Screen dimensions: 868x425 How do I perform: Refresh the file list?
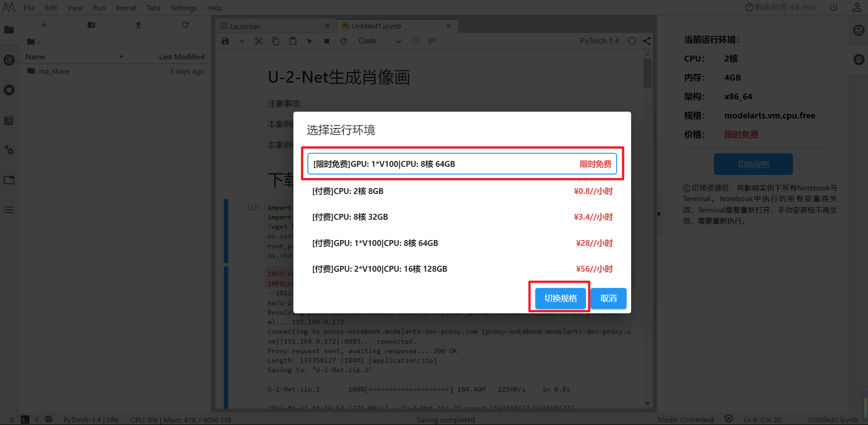click(185, 25)
